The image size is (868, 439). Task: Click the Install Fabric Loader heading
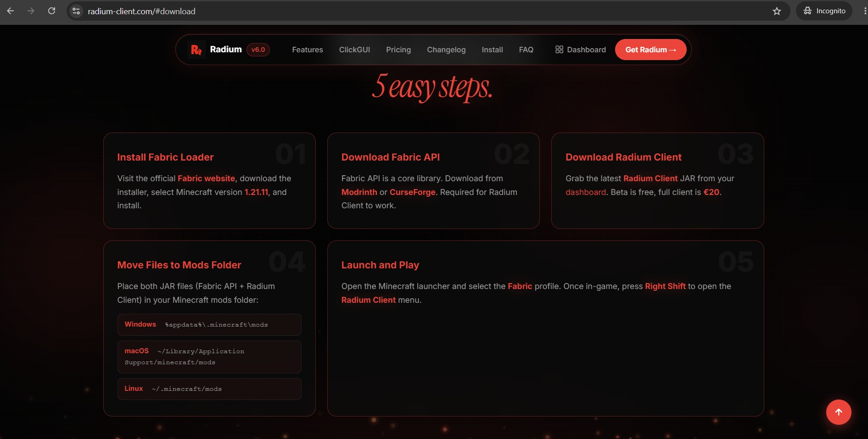[x=165, y=157]
